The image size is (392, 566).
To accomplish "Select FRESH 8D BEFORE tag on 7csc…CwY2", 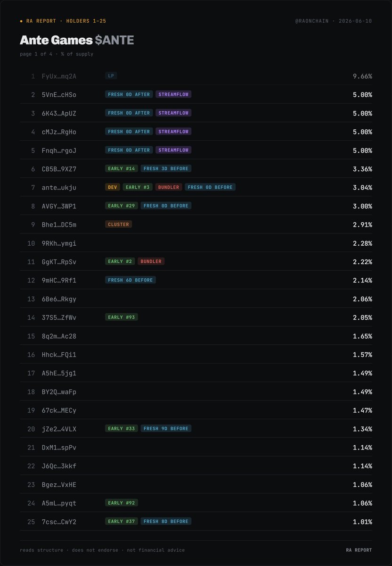I will (166, 522).
